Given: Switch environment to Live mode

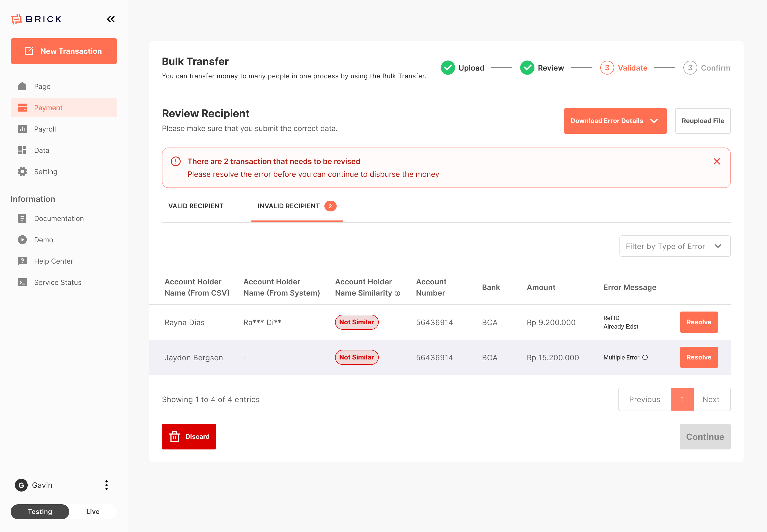Looking at the screenshot, I should point(93,511).
